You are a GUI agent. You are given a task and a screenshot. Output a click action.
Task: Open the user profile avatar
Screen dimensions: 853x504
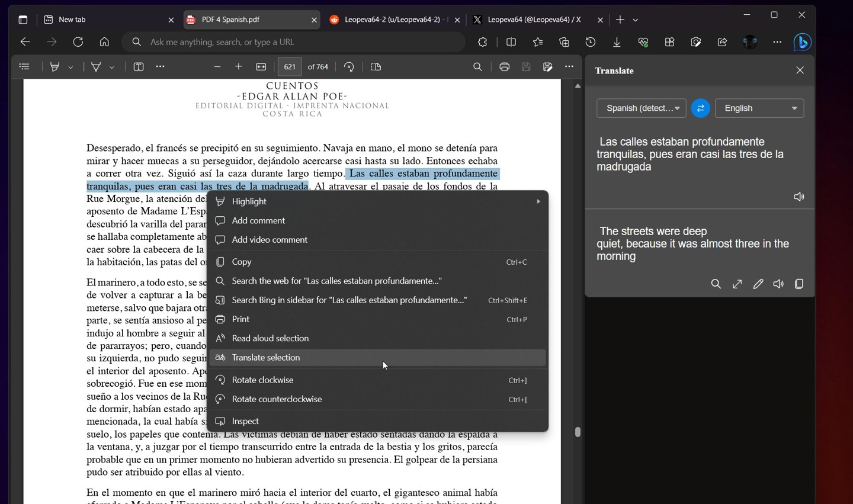pos(751,42)
